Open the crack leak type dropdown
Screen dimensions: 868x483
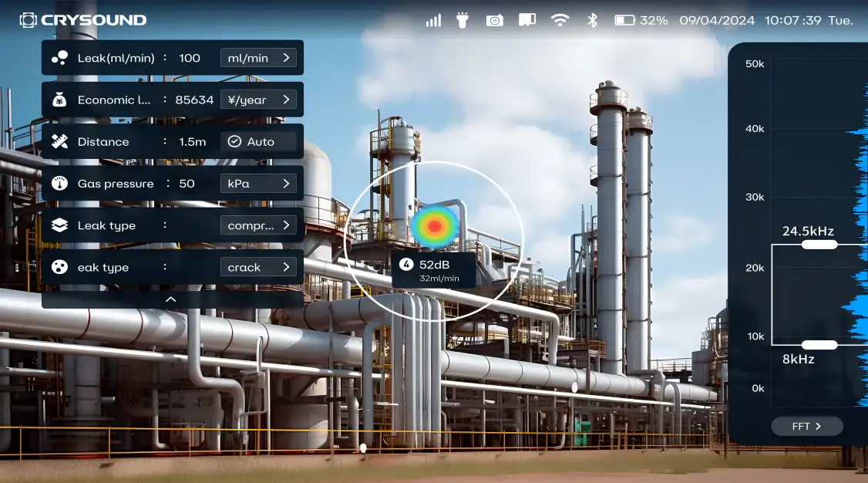click(258, 268)
